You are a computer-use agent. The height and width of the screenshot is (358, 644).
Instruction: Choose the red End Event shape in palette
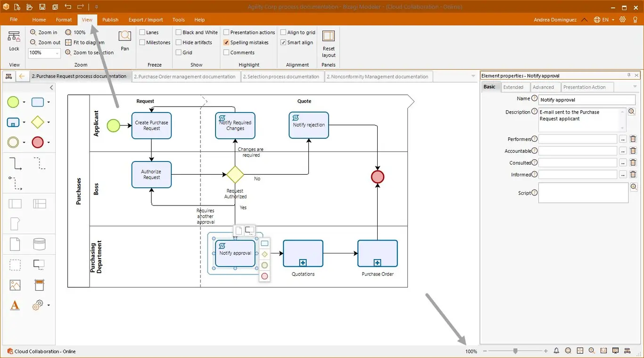pos(38,142)
